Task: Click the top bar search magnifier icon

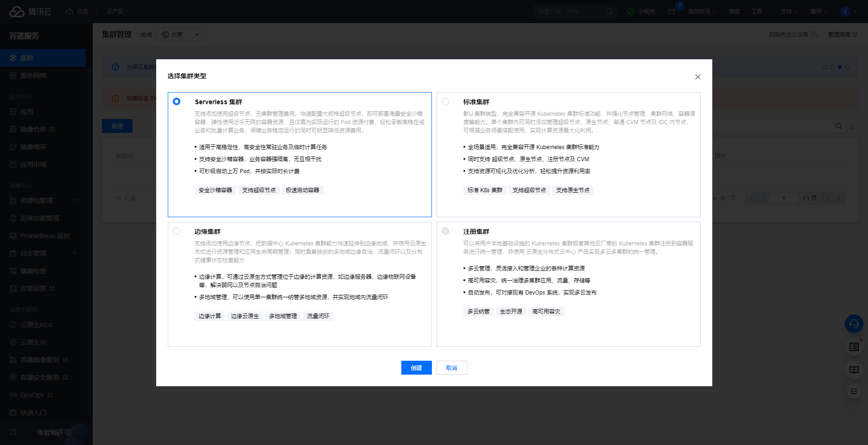Action: 609,12
